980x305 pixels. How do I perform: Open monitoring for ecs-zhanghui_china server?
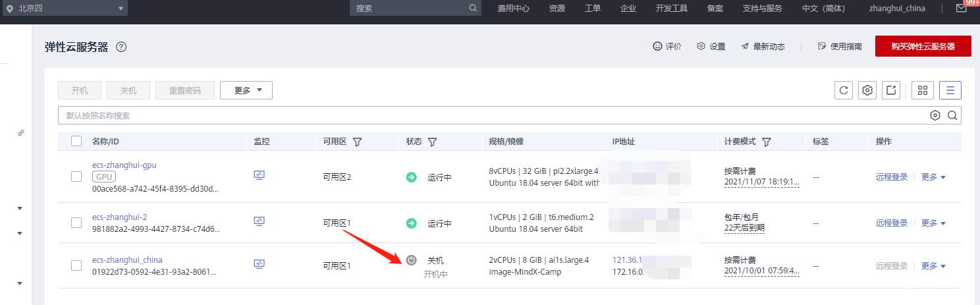[x=259, y=264]
